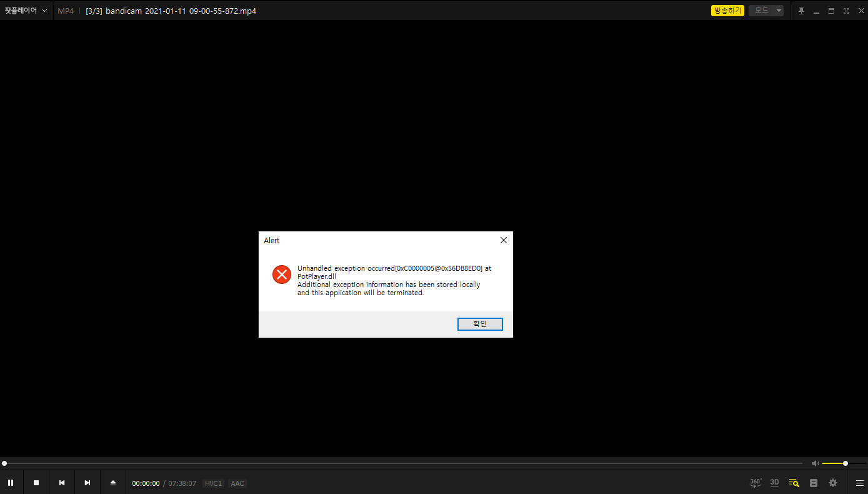The height and width of the screenshot is (494, 868).
Task: Minimize the PotPlayer window
Action: click(x=816, y=11)
